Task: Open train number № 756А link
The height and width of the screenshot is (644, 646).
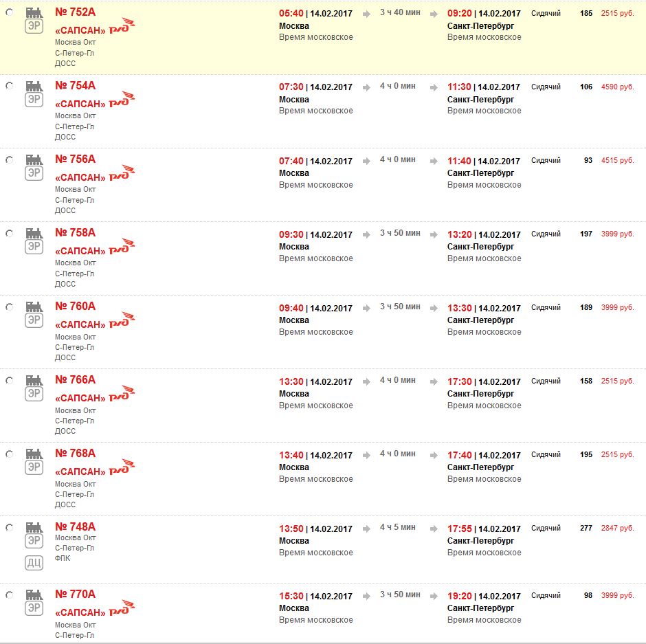Action: (75, 159)
